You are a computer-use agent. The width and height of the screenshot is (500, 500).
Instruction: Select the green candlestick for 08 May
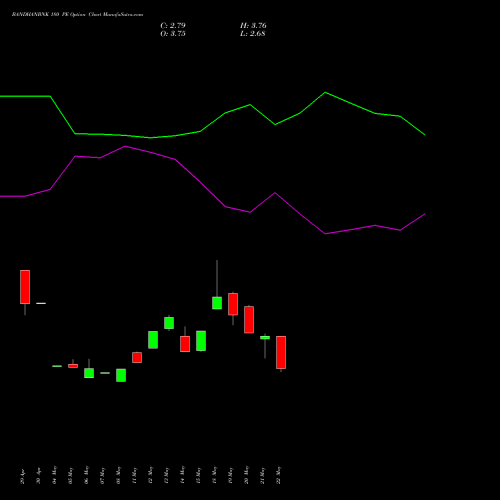coord(121,375)
